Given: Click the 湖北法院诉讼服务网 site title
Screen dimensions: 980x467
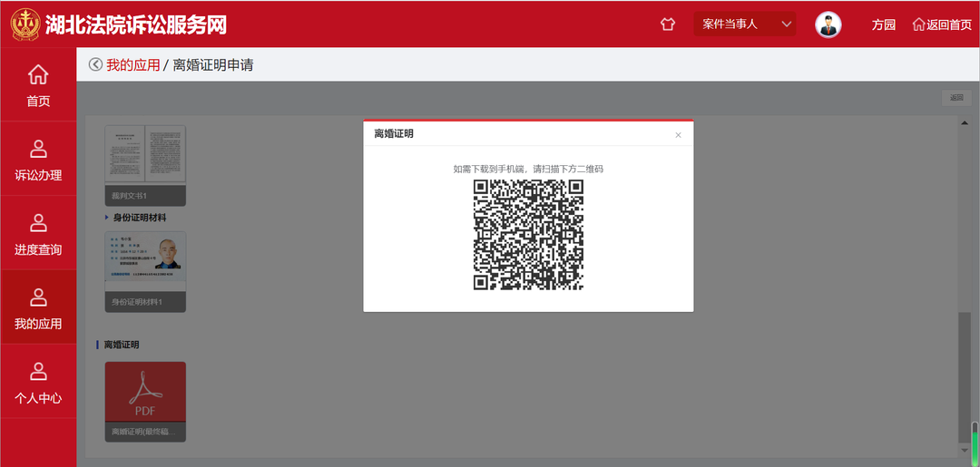Looking at the screenshot, I should (x=135, y=24).
